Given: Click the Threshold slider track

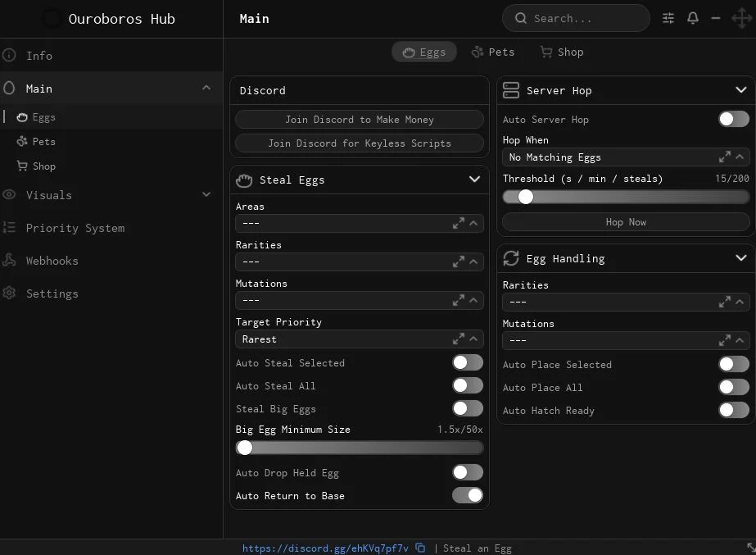Looking at the screenshot, I should coord(626,197).
